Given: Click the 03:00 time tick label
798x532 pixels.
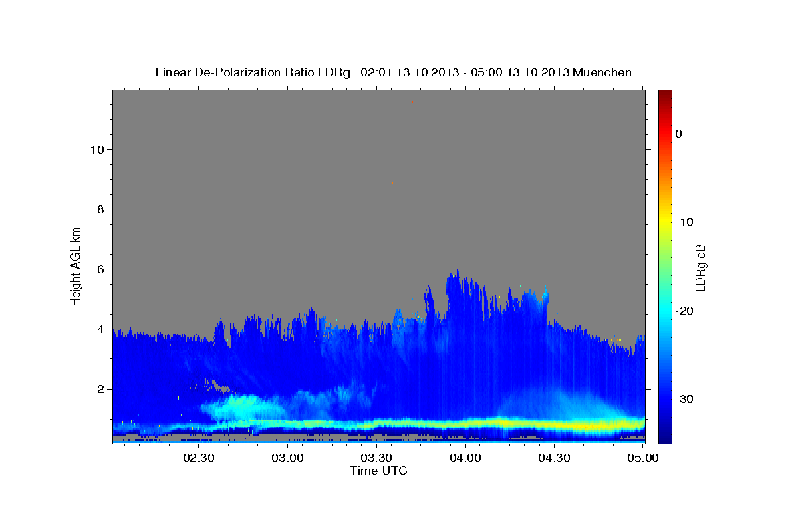Looking at the screenshot, I should click(287, 458).
